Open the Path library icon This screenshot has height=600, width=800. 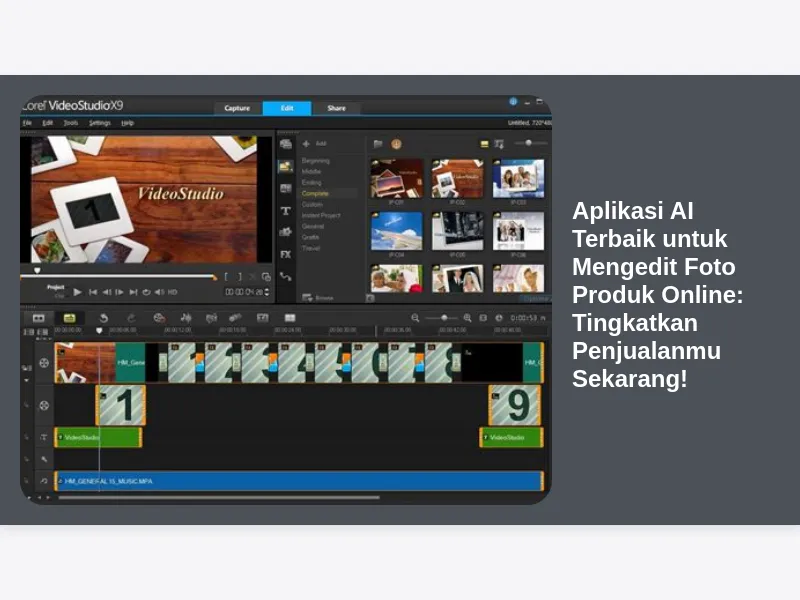286,277
